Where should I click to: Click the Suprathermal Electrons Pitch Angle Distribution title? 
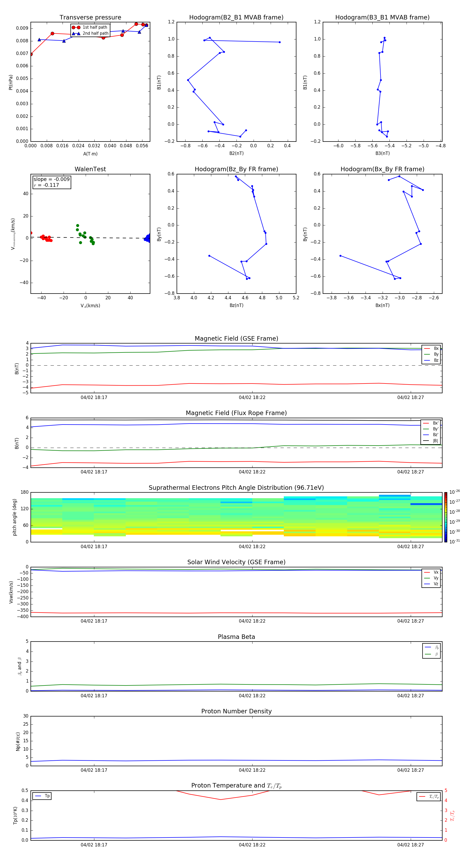coord(236,488)
